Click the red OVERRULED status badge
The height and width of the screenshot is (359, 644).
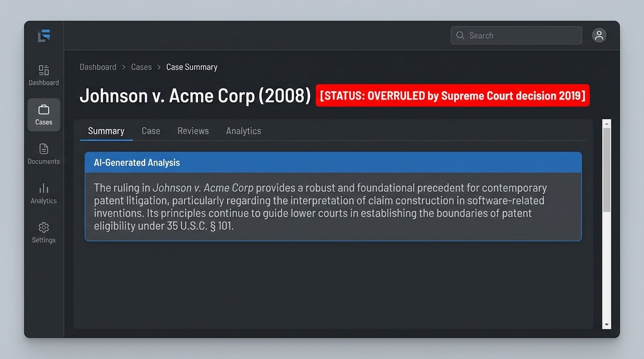click(x=453, y=95)
